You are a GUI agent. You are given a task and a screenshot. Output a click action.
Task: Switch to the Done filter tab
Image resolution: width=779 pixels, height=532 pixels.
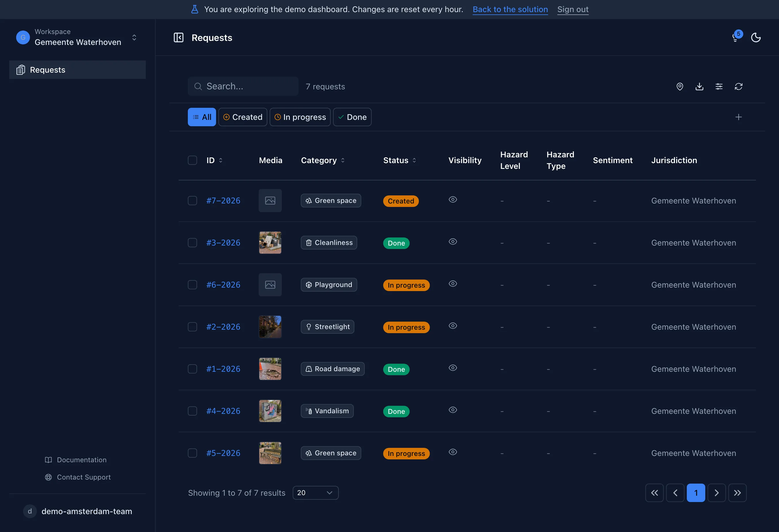coord(352,117)
